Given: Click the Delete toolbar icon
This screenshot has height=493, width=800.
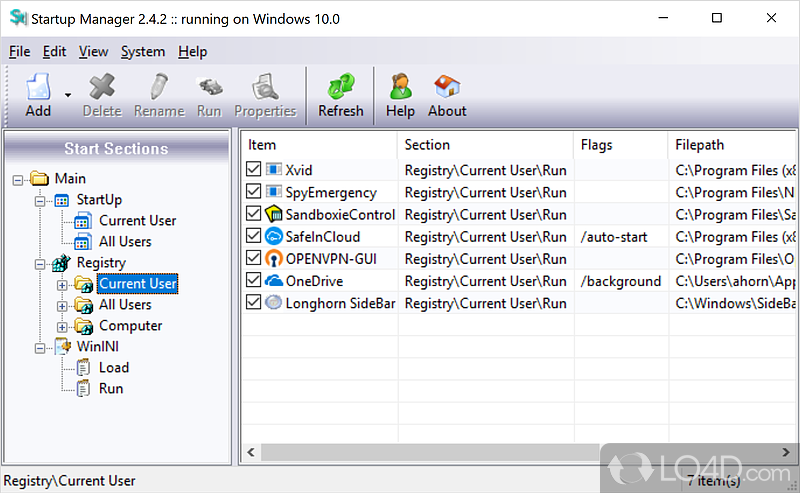Looking at the screenshot, I should coord(101,87).
